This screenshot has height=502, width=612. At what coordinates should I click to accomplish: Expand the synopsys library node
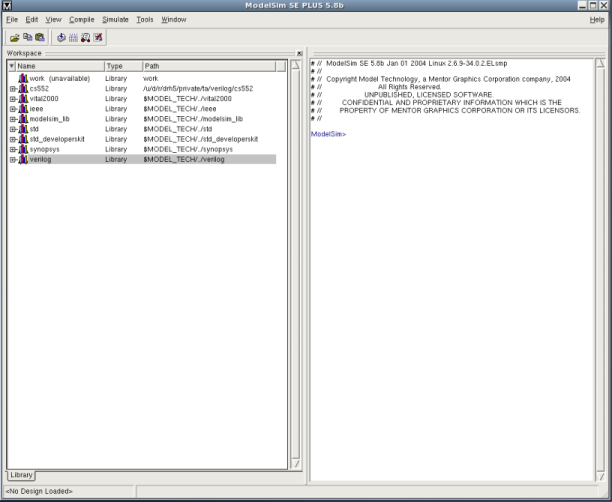click(x=12, y=150)
